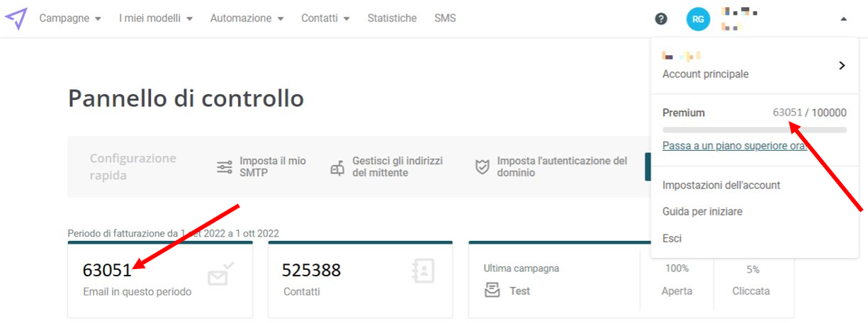Click the mailbox sender addresses icon

click(x=337, y=167)
